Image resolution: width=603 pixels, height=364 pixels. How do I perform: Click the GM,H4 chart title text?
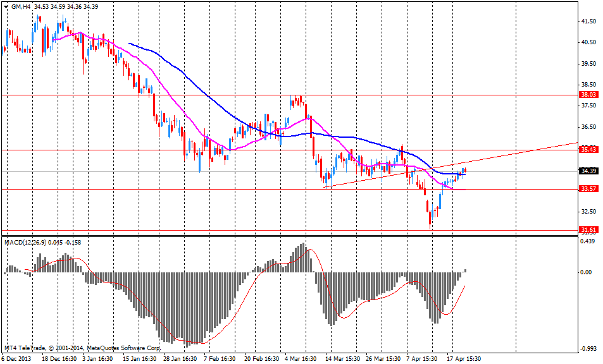click(x=21, y=6)
